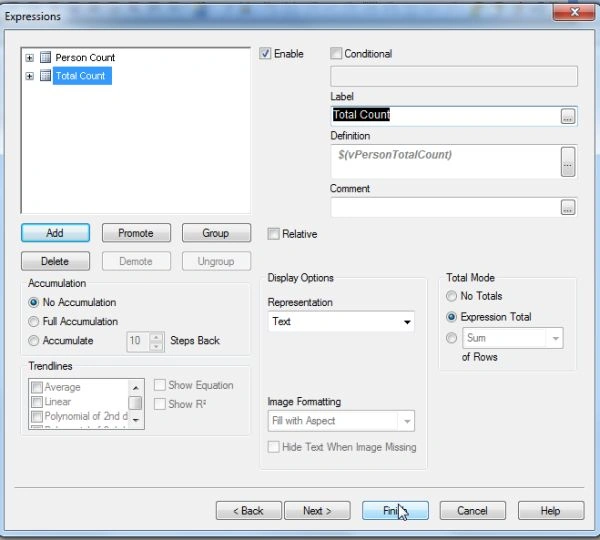Open the Definition ellipsis edit expression button
The image size is (600, 540).
pos(568,162)
